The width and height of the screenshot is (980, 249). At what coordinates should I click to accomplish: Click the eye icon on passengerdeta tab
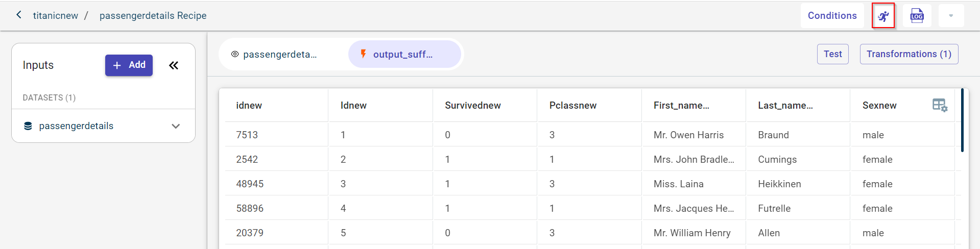point(235,54)
